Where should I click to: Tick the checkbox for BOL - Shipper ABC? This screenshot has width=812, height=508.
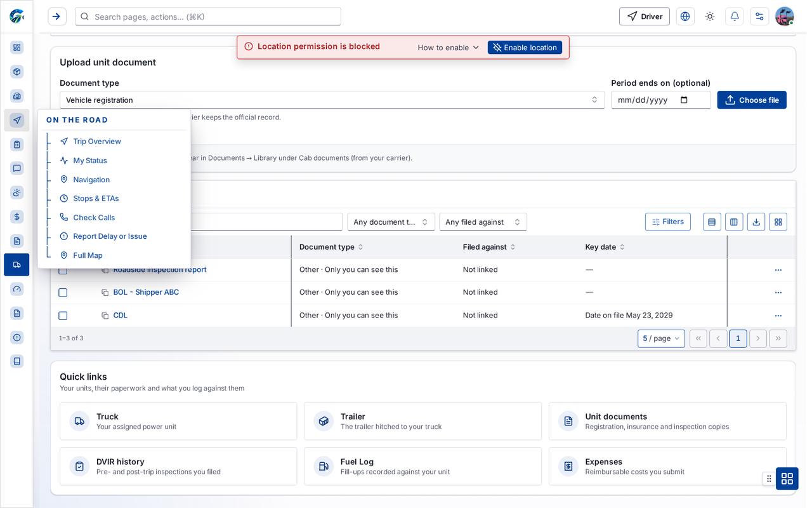pyautogui.click(x=63, y=293)
